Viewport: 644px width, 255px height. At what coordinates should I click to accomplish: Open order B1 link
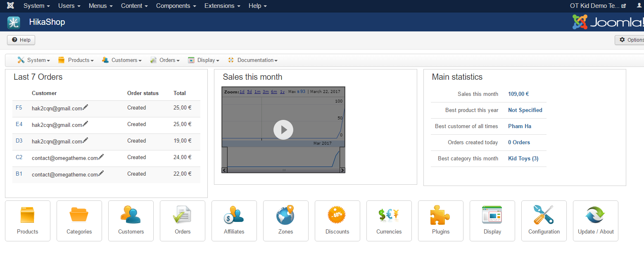(19, 174)
